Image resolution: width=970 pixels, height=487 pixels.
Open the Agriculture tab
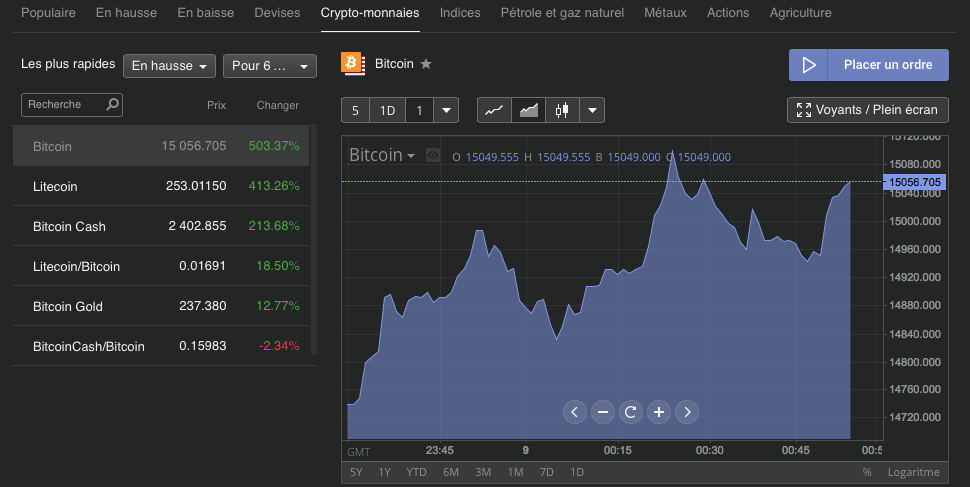(800, 13)
